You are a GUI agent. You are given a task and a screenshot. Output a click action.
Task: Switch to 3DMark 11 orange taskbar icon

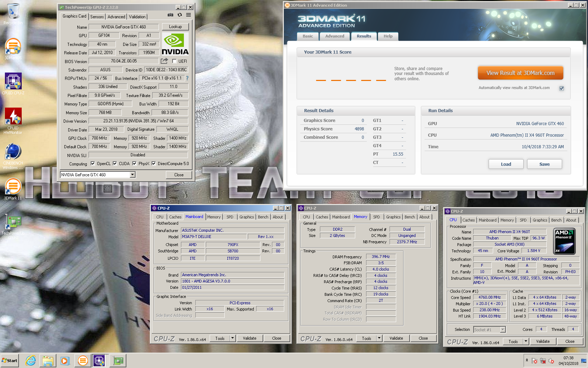83,360
